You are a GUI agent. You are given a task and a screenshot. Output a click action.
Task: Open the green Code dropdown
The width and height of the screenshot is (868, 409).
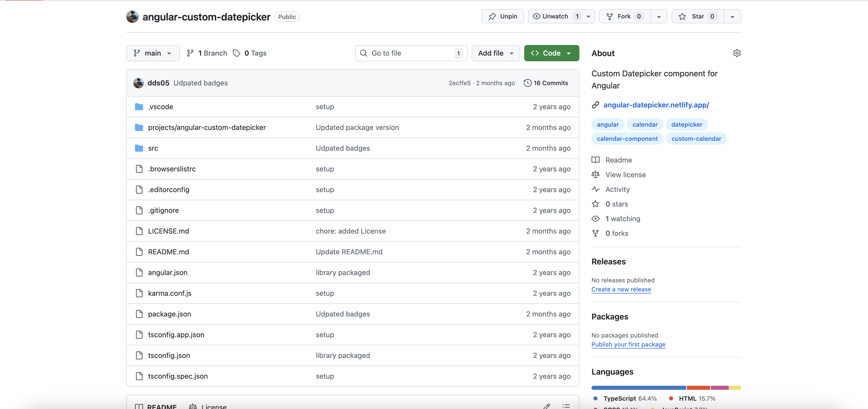[551, 53]
